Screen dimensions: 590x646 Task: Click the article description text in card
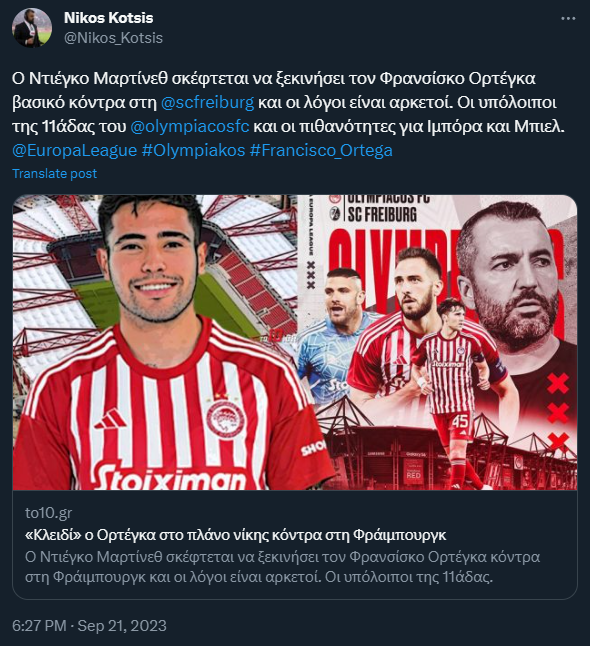282,566
